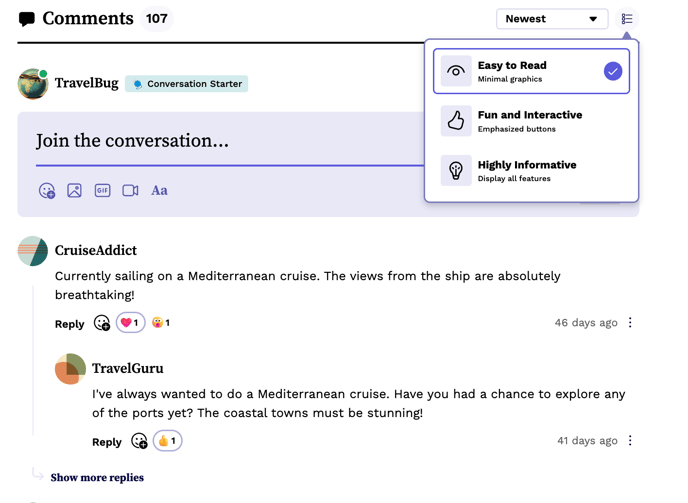Open more options for CruiseAddict's comment
Screen dimensions: 688x503
[x=630, y=323]
